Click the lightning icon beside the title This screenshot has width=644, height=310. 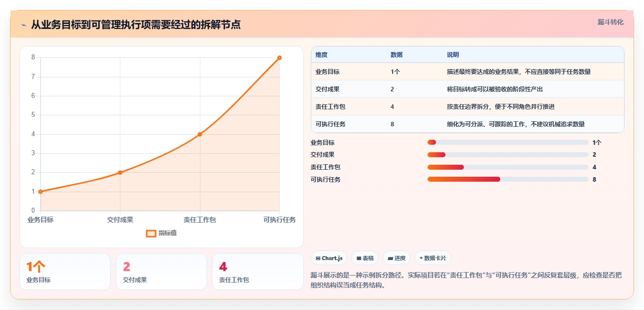pos(24,25)
